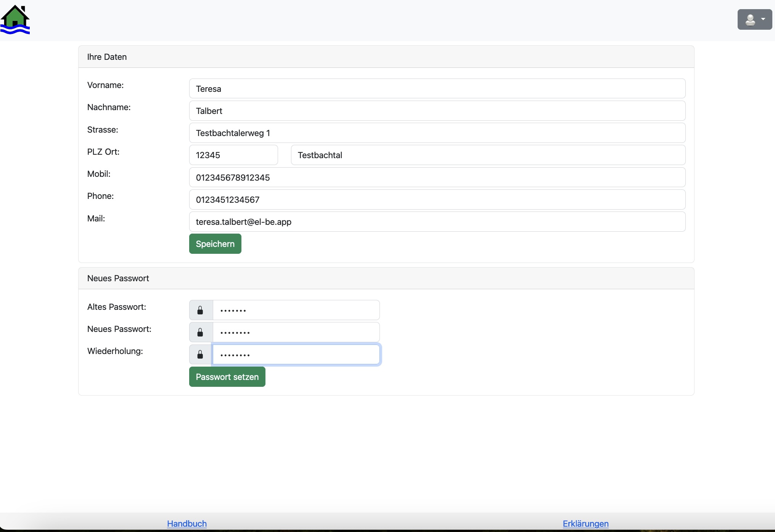
Task: Click the house logo icon
Action: pyautogui.click(x=15, y=20)
